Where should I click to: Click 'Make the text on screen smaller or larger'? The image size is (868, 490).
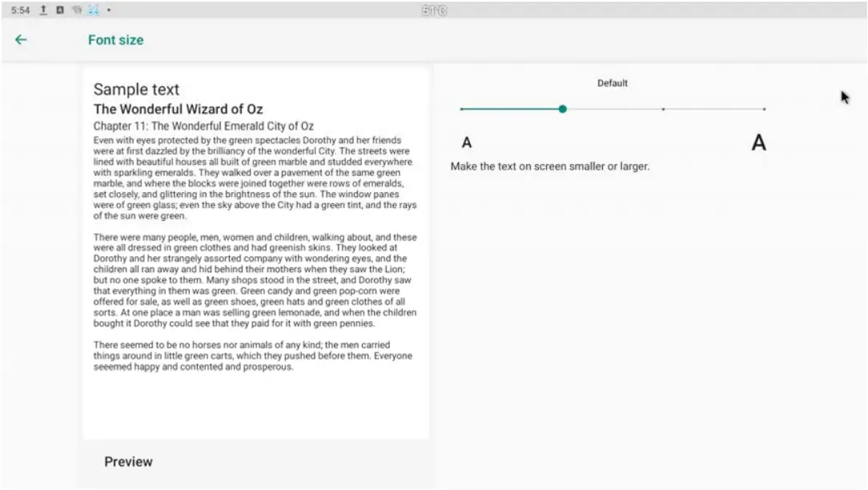click(549, 166)
